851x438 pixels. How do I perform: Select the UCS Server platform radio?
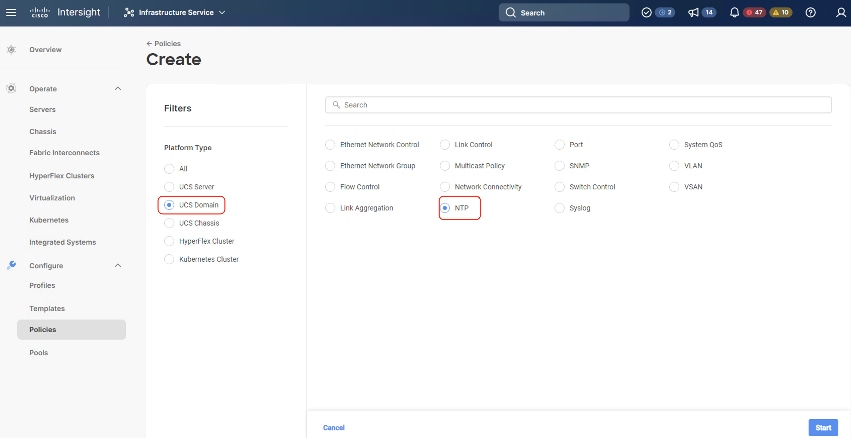click(x=169, y=187)
